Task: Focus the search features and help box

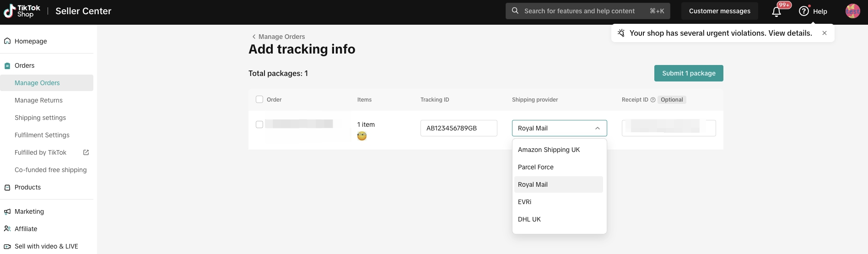Action: click(588, 11)
